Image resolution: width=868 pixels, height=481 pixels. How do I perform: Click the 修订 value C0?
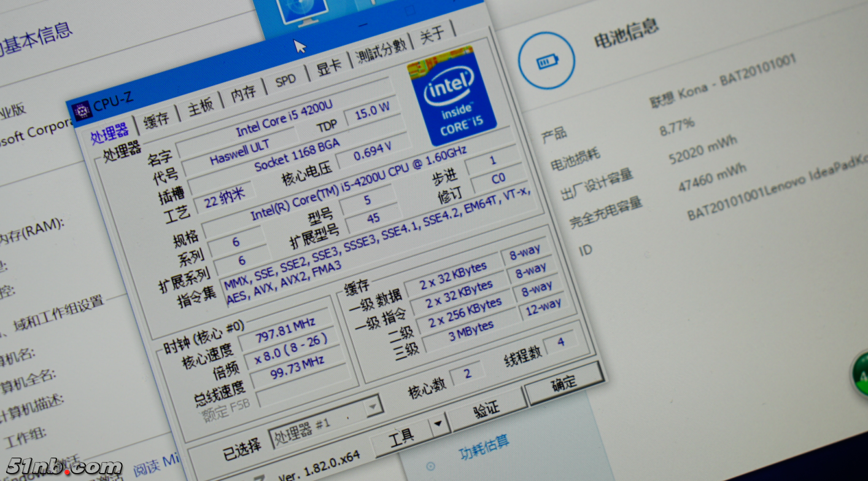(x=498, y=179)
